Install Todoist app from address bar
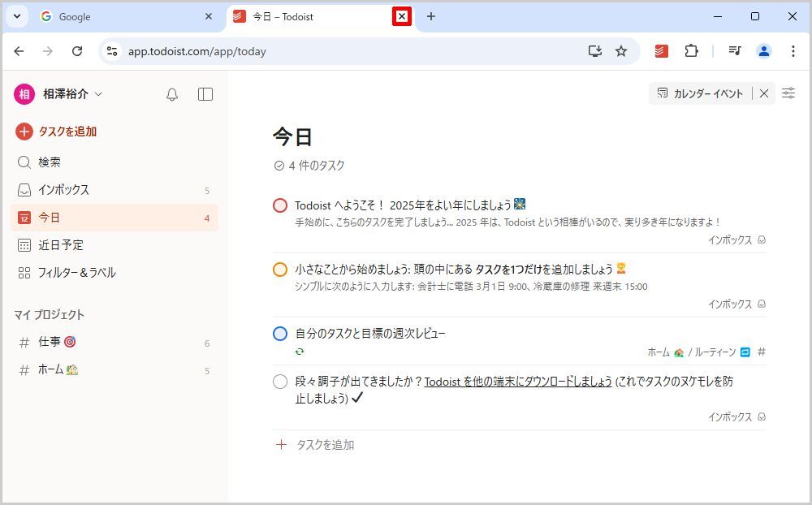This screenshot has width=812, height=505. click(x=595, y=51)
